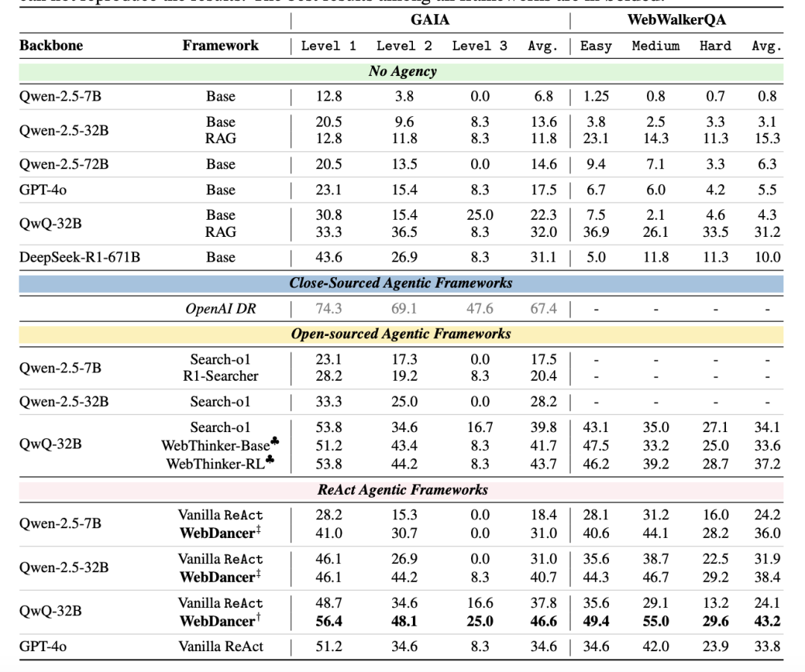The width and height of the screenshot is (805, 672).
Task: Select the bold 29.6 Hard score
Action: click(x=715, y=621)
